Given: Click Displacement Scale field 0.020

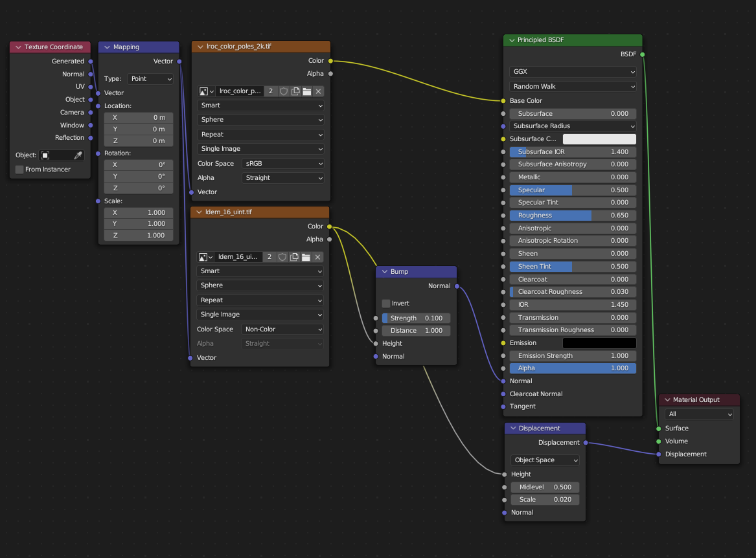Looking at the screenshot, I should pyautogui.click(x=545, y=500).
